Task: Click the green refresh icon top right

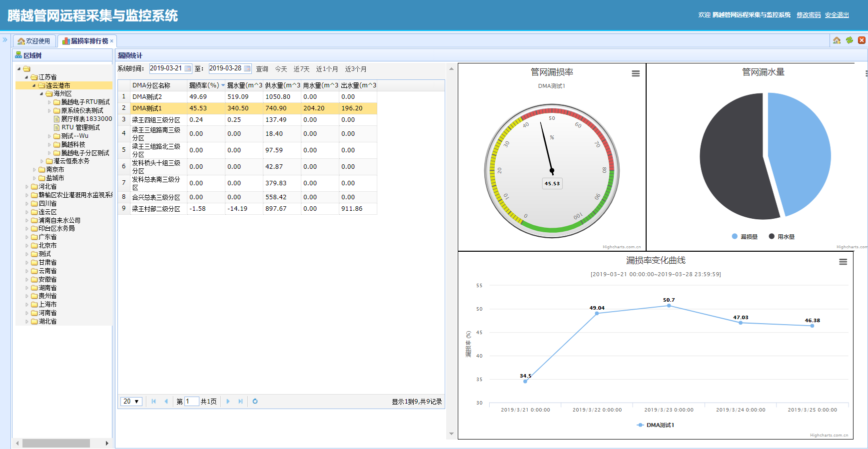Action: click(x=850, y=40)
